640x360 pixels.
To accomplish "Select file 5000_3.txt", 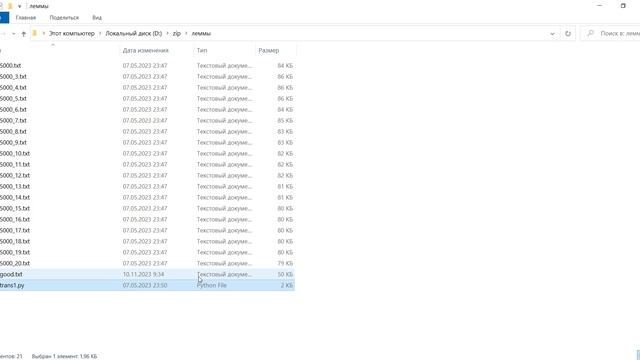I will pos(13,76).
